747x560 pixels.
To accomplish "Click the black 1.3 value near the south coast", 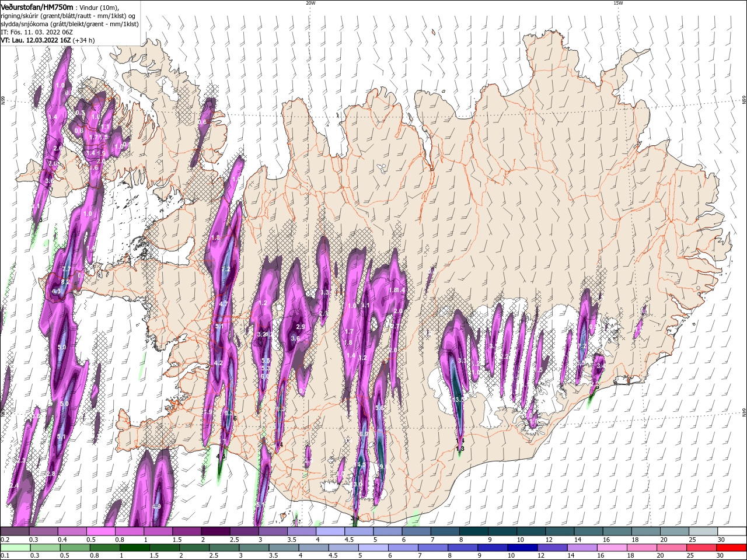I will [x=460, y=449].
